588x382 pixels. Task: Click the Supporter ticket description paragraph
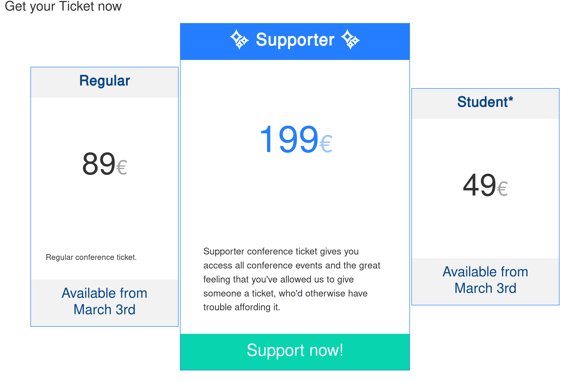(x=292, y=279)
